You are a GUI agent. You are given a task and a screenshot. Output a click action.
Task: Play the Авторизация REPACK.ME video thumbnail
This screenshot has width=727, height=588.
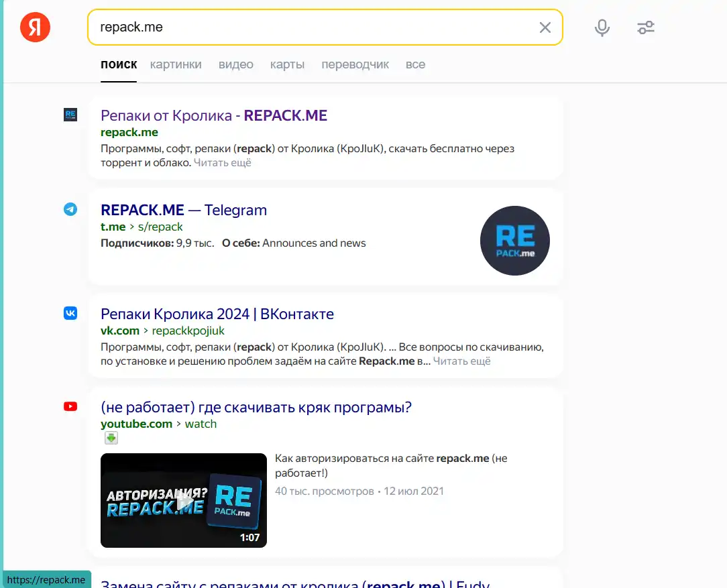(x=184, y=500)
